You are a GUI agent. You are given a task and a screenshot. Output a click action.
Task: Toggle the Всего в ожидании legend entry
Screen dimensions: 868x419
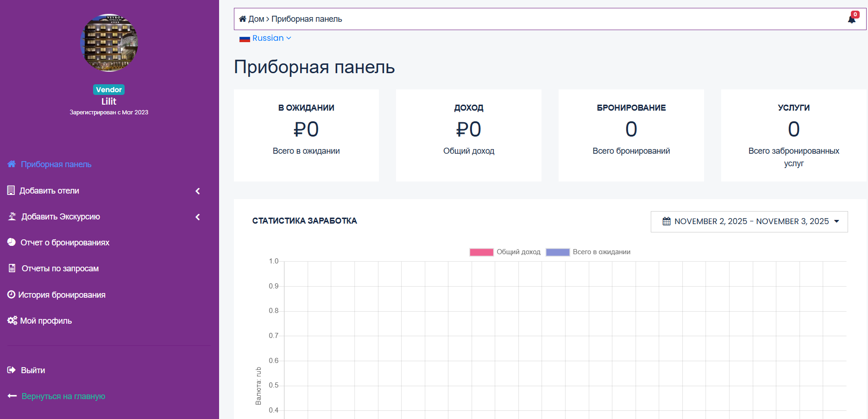click(602, 252)
